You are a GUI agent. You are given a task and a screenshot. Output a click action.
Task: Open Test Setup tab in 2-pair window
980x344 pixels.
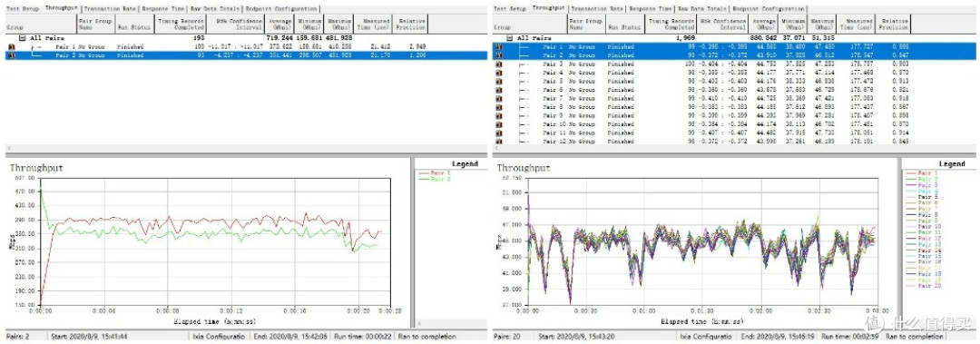pyautogui.click(x=22, y=9)
